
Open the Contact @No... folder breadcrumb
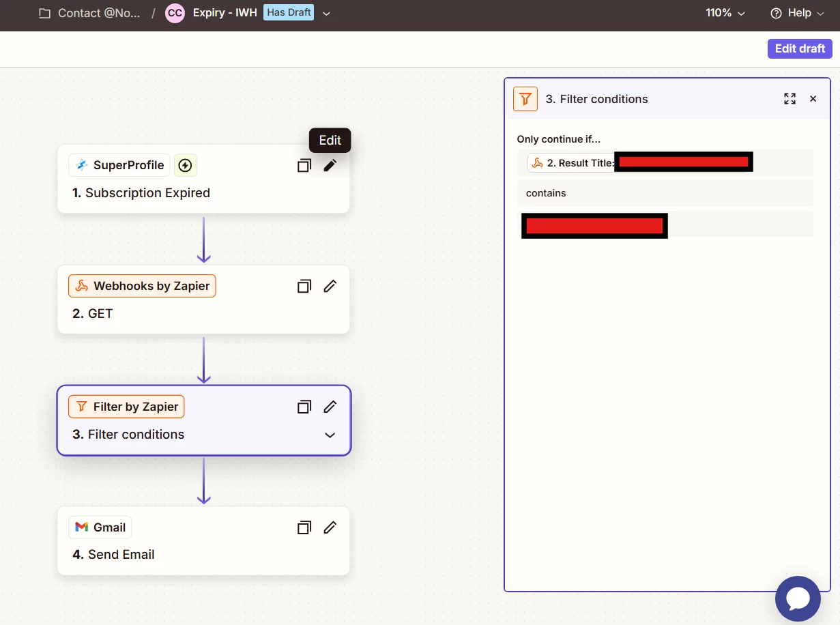tap(99, 13)
